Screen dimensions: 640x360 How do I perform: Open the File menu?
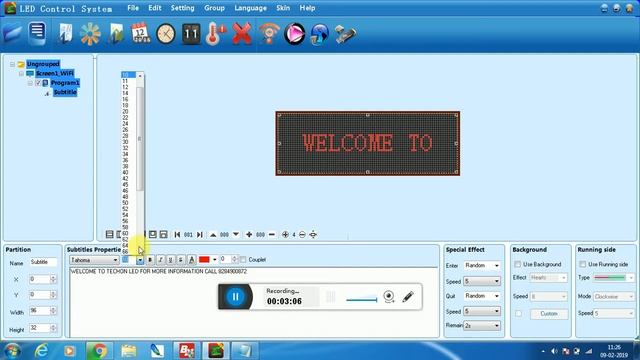click(x=133, y=8)
